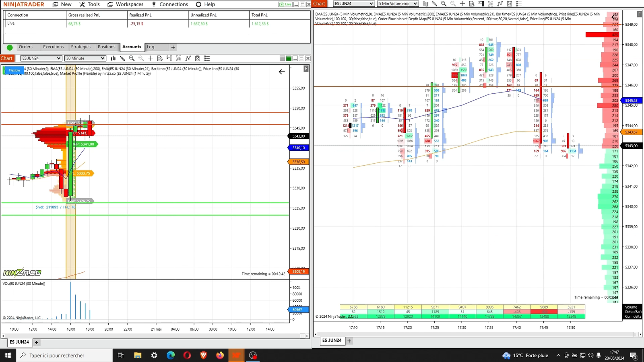Toggle the green link square in 30 Minute chart
Viewport: 644px width, 362px height.
pyautogui.click(x=289, y=58)
